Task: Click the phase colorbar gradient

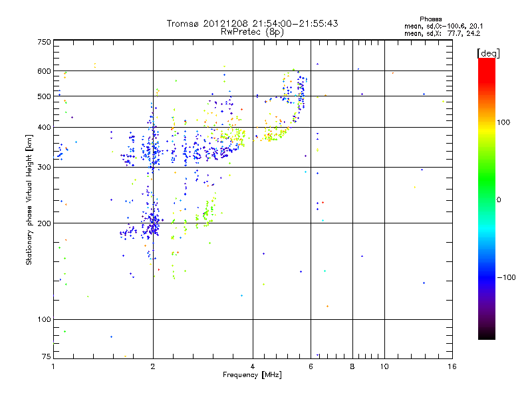Action: pyautogui.click(x=487, y=198)
